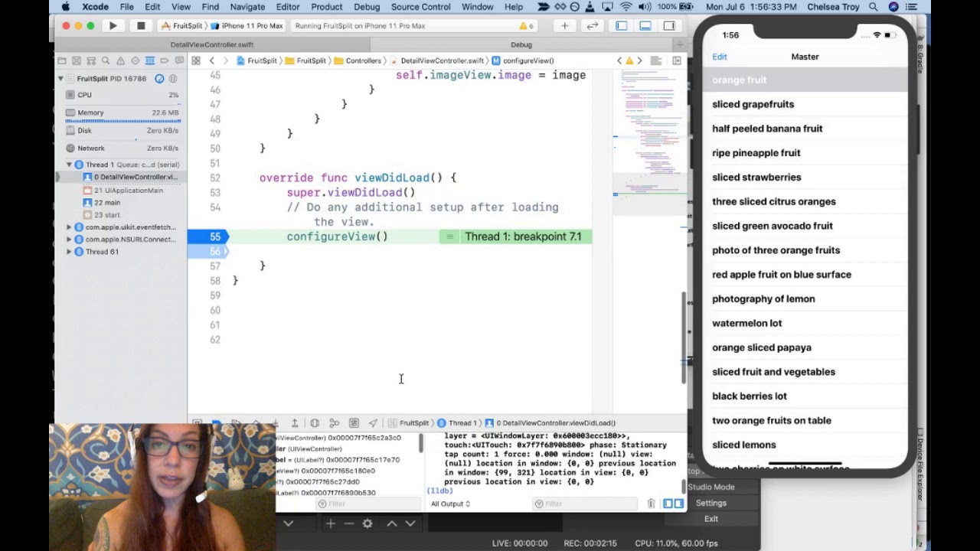Viewport: 980px width, 551px height.
Task: Show the 6 warnings indicator
Action: pos(527,26)
